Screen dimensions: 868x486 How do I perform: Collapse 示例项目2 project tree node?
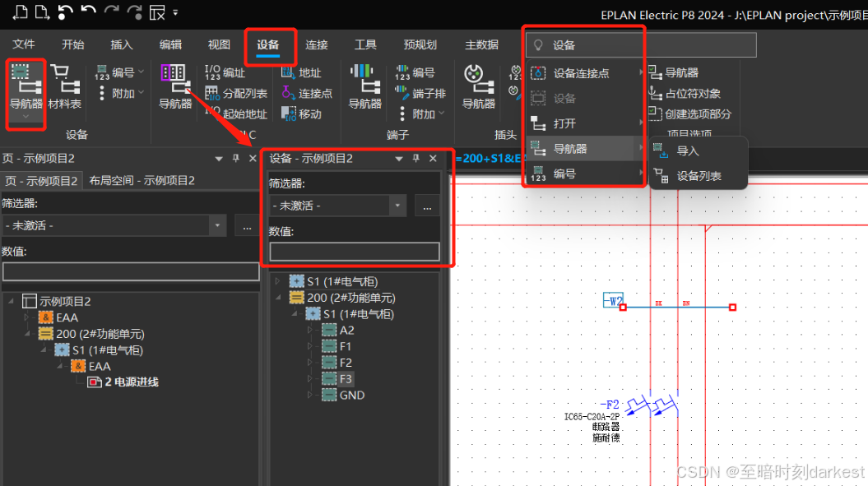tap(11, 301)
